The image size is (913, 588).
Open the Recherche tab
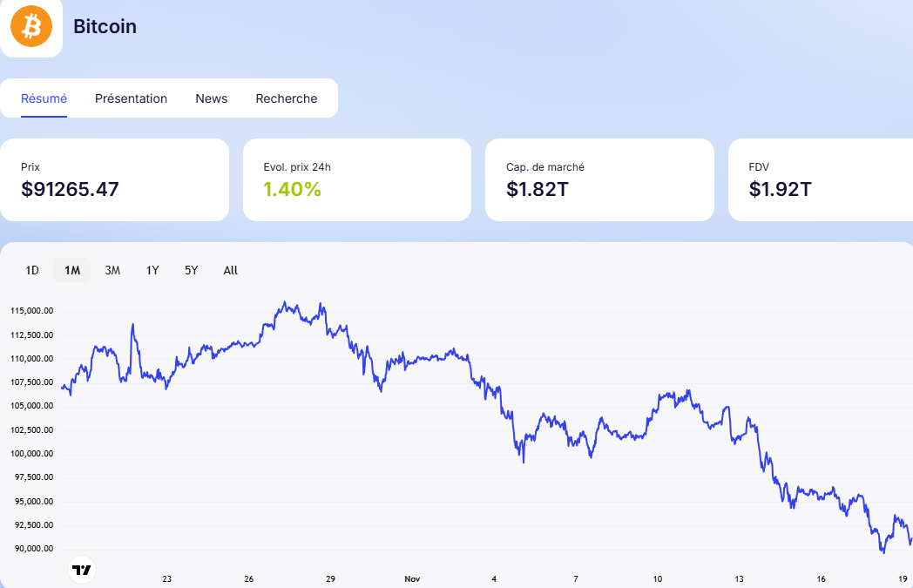286,98
